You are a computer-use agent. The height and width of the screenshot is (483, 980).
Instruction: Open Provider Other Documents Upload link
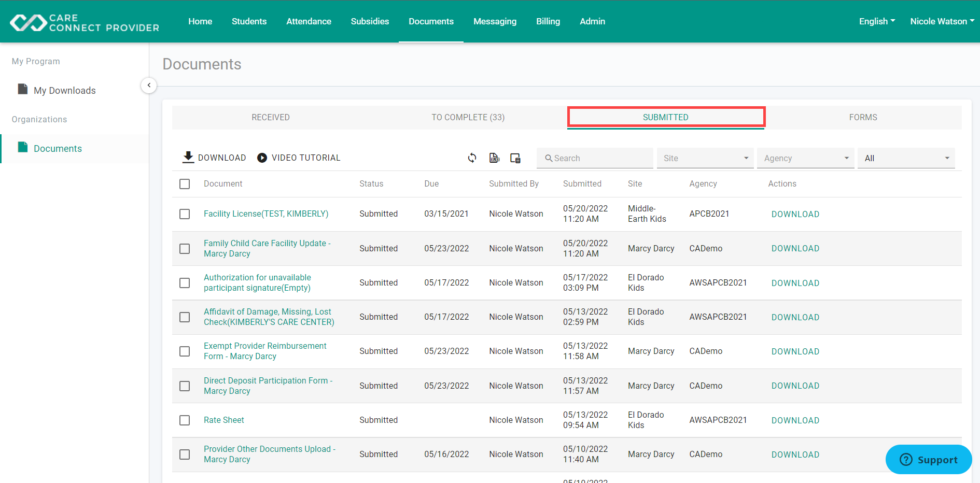(270, 454)
